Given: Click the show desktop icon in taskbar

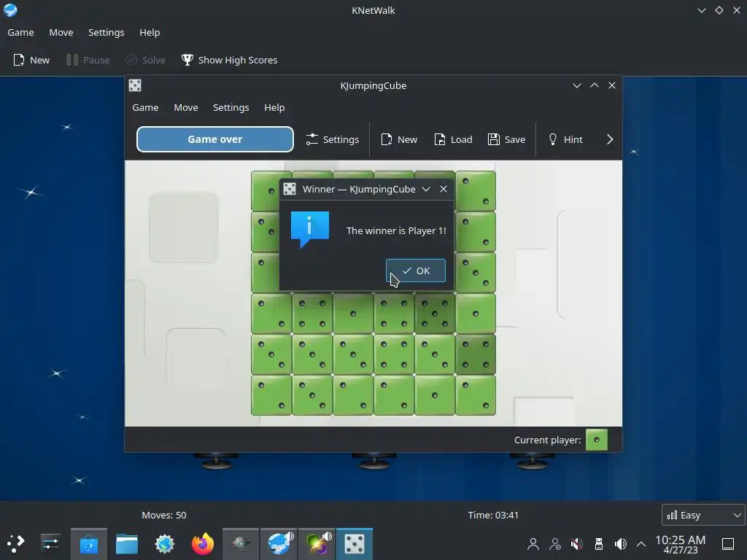Looking at the screenshot, I should (x=728, y=544).
